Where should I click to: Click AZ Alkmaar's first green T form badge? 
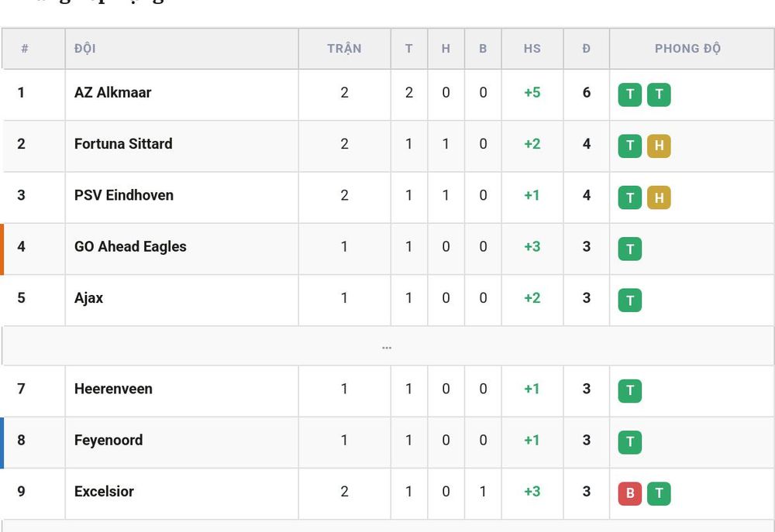click(629, 94)
